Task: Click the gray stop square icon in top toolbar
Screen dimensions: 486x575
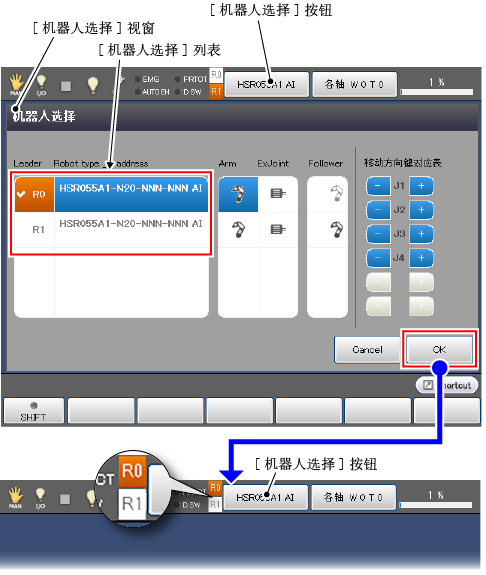Action: (x=66, y=86)
